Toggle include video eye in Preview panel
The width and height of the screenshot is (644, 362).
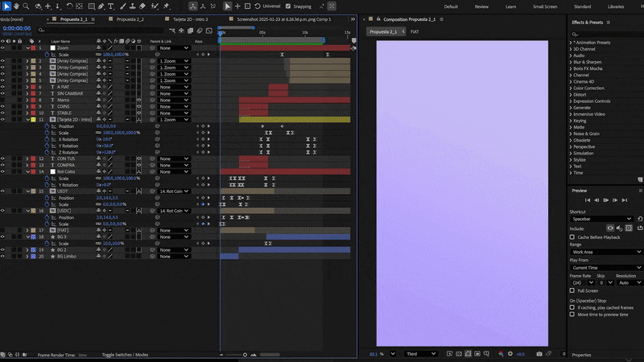pos(610,228)
